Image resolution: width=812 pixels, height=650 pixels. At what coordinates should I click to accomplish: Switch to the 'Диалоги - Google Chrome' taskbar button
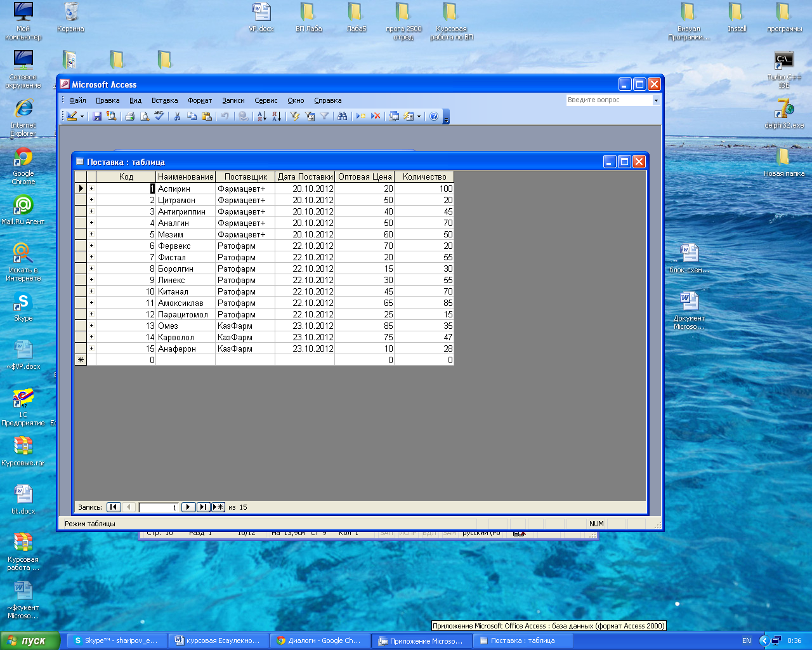[x=319, y=640]
